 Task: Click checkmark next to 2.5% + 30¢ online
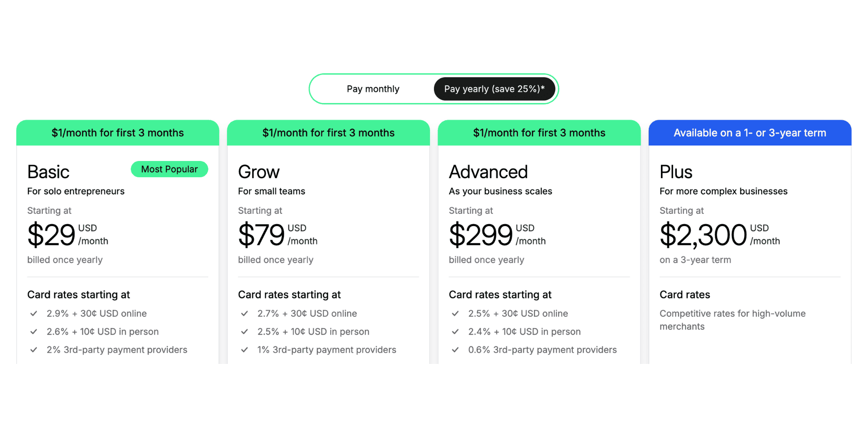click(x=455, y=313)
